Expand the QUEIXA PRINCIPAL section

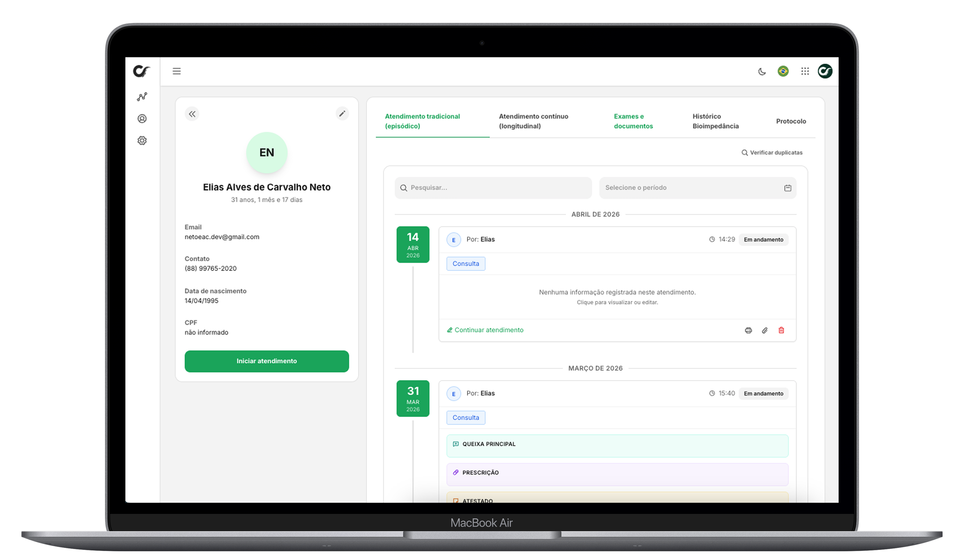617,446
